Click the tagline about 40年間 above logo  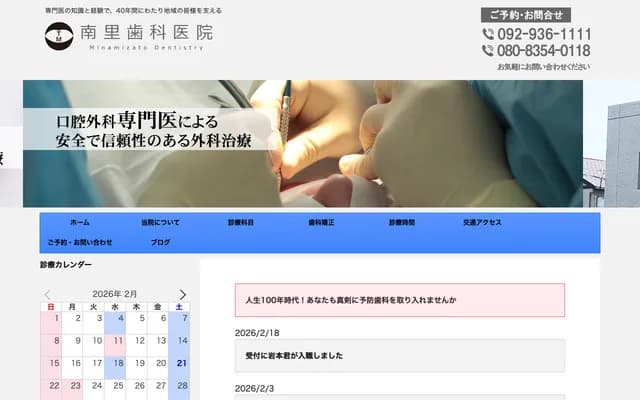pos(133,11)
